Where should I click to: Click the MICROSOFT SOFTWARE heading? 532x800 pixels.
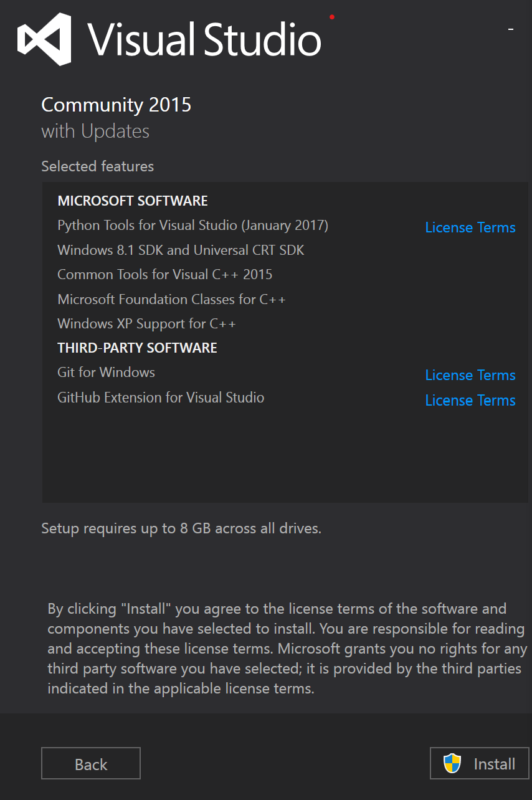point(133,201)
